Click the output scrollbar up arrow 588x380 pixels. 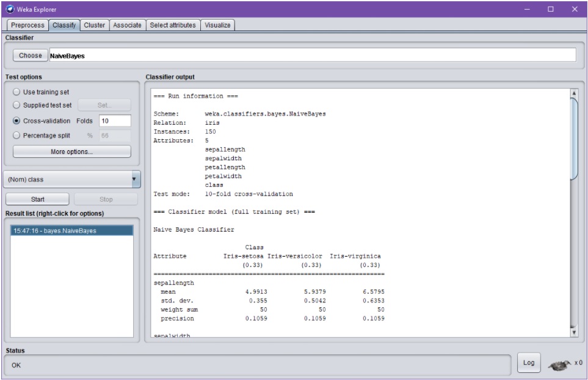tap(574, 93)
